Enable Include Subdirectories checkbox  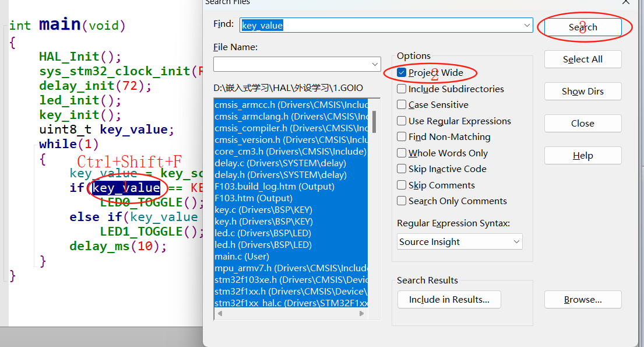402,89
